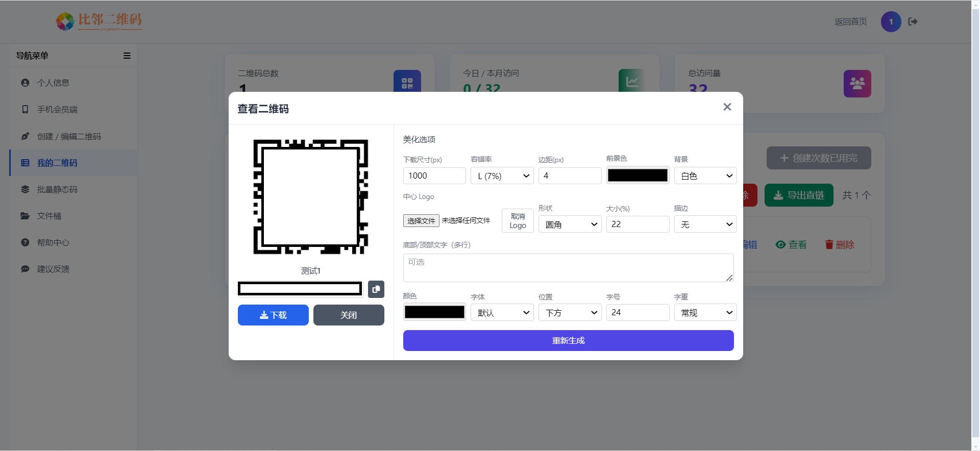The height and width of the screenshot is (451, 980).
Task: Click the 返回首页 link
Action: [x=850, y=21]
